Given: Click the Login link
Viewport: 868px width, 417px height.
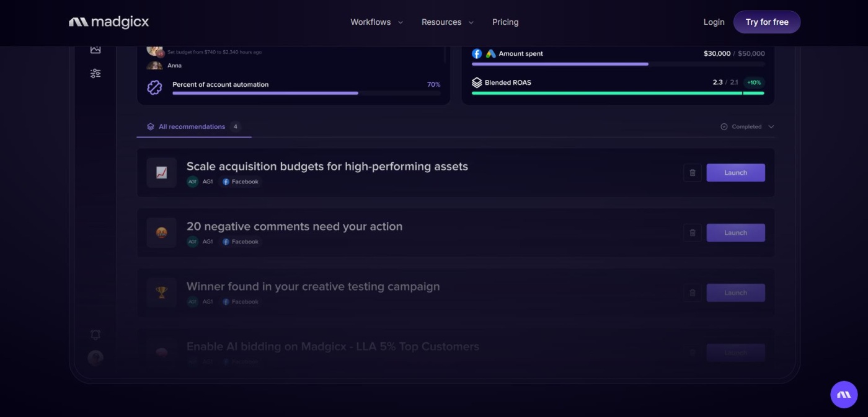Looking at the screenshot, I should pos(714,22).
